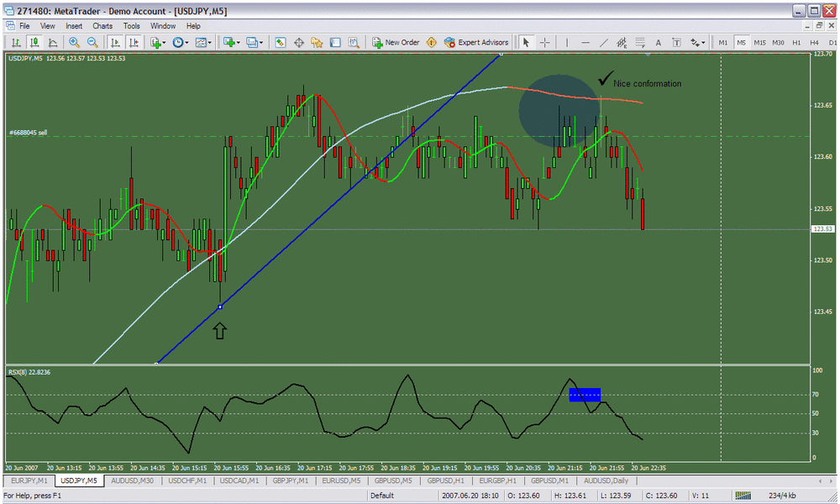Select the equidistant channel tool

tap(622, 42)
